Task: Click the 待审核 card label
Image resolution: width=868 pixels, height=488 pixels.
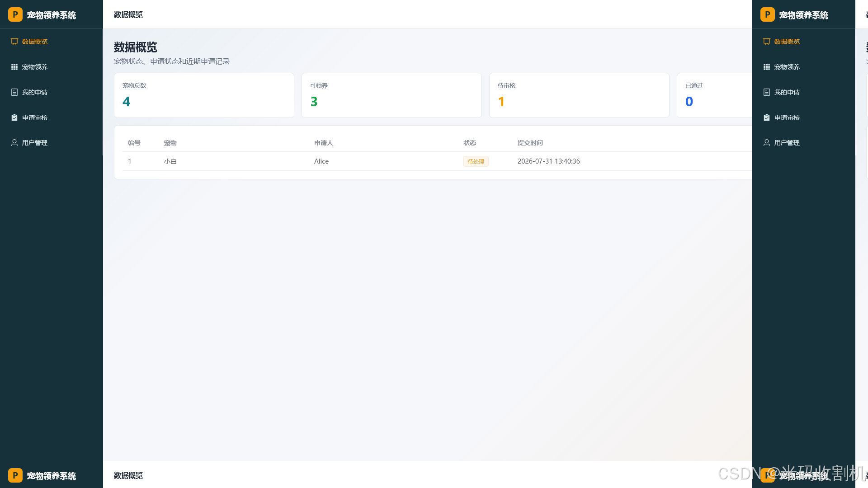Action: click(506, 85)
